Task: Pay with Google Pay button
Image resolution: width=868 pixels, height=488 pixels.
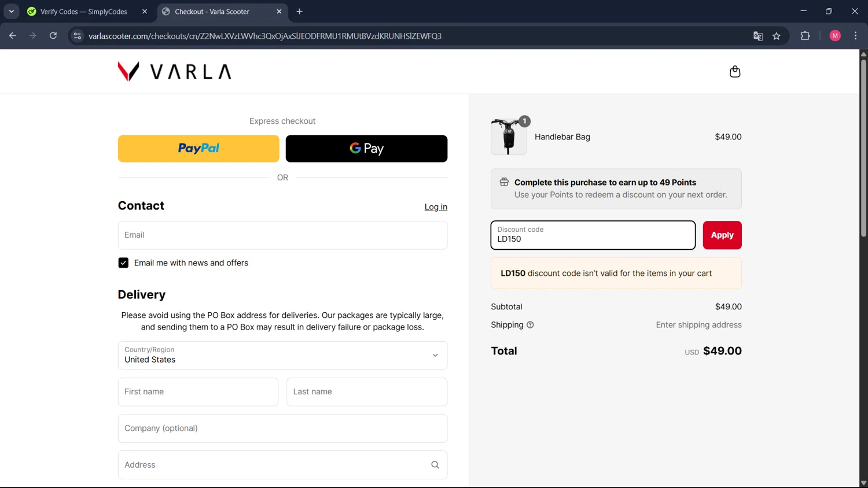Action: (x=366, y=149)
